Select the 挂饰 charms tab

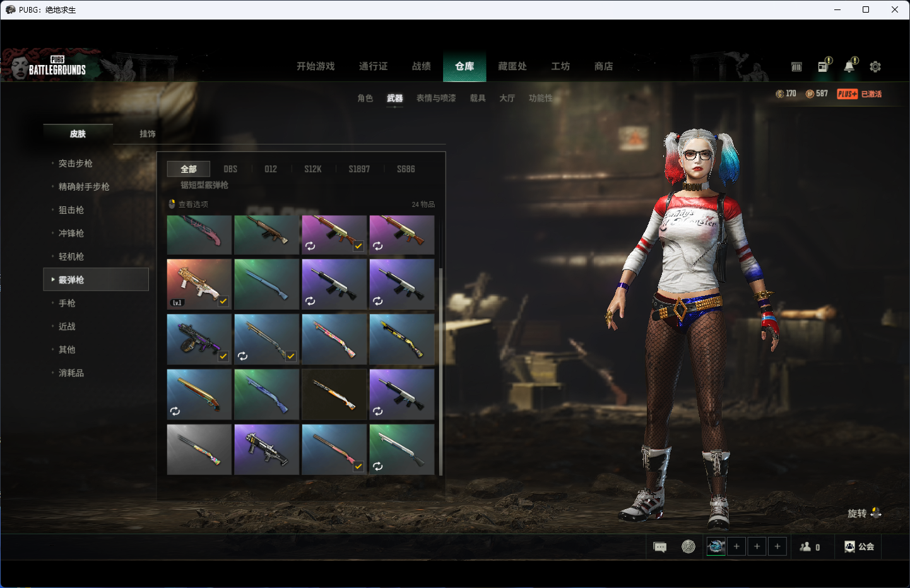tap(148, 134)
